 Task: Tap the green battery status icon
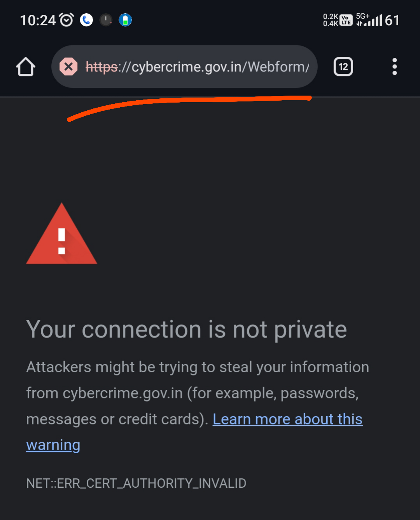pos(125,20)
